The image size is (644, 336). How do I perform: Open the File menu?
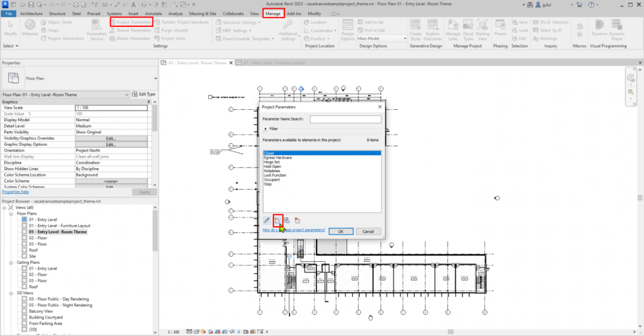click(x=9, y=14)
